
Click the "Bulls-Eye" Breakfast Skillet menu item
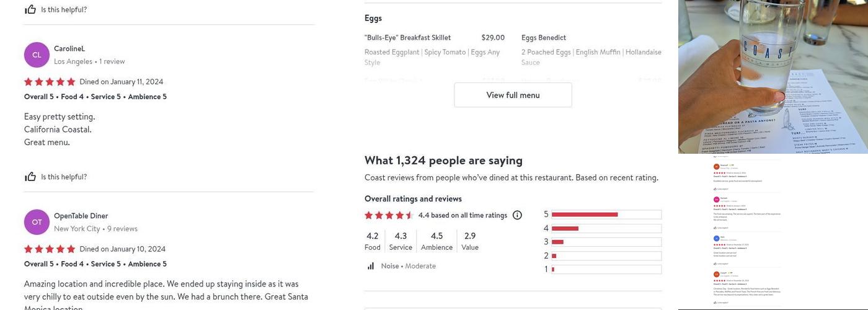[408, 38]
